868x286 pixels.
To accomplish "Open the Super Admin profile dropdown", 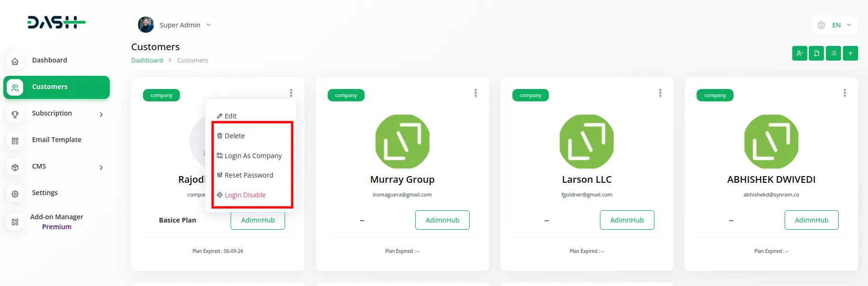I will click(x=175, y=25).
